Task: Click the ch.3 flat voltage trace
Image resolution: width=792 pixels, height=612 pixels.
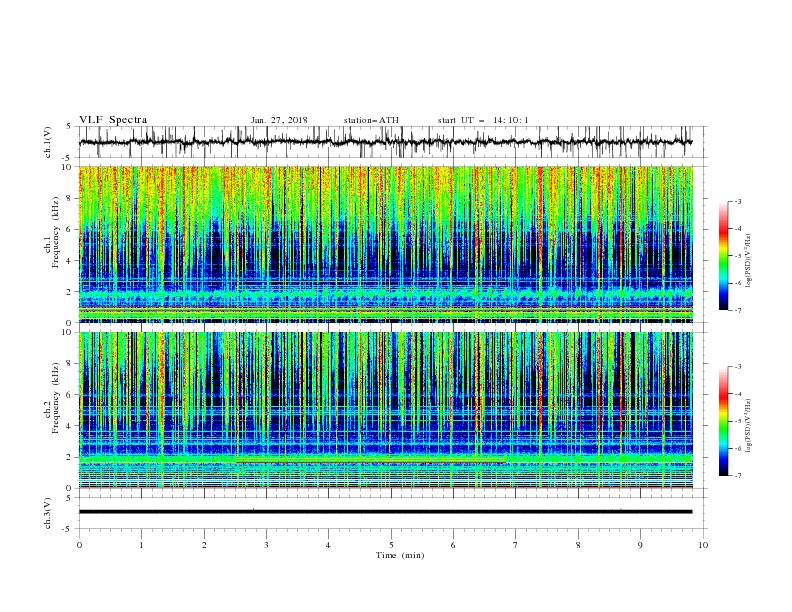Action: pos(385,512)
